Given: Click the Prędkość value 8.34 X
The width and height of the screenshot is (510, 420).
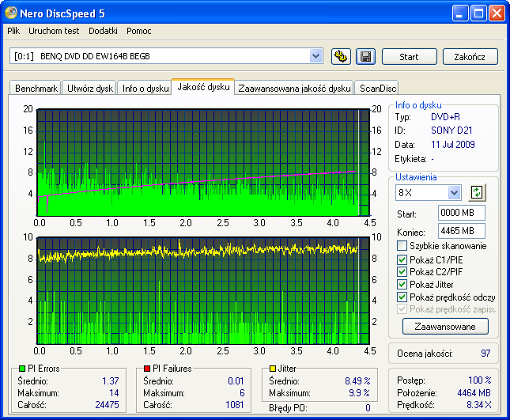Looking at the screenshot, I should (x=479, y=405).
